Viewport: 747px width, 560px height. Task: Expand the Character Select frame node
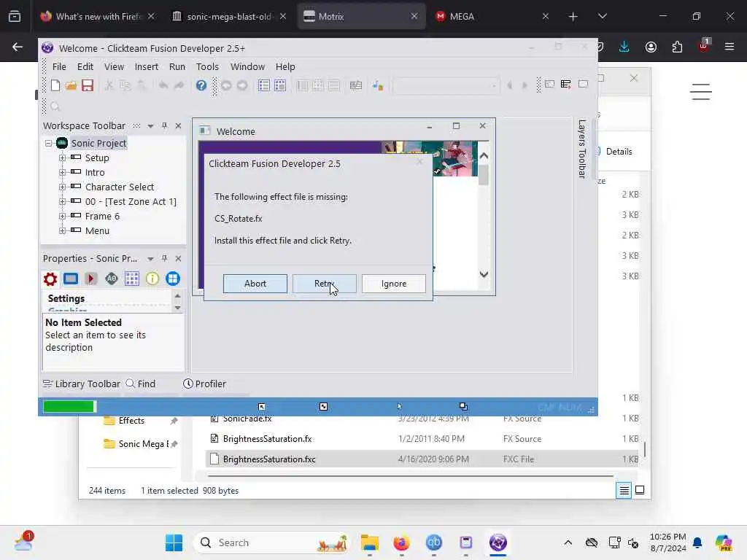(63, 187)
